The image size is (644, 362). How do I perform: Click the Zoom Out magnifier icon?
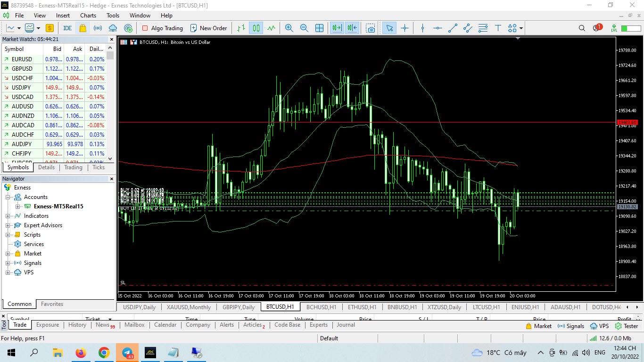click(x=304, y=28)
